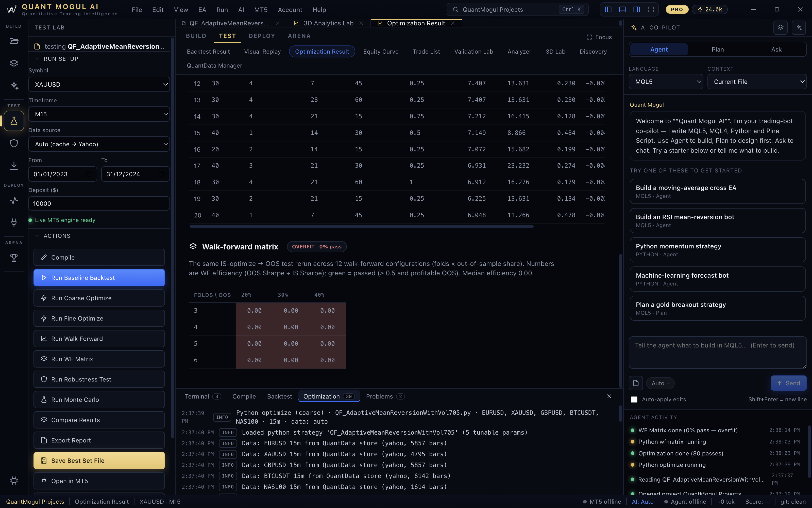Toggle the right sidebar layout button
The width and height of the screenshot is (812, 508).
[636, 9]
